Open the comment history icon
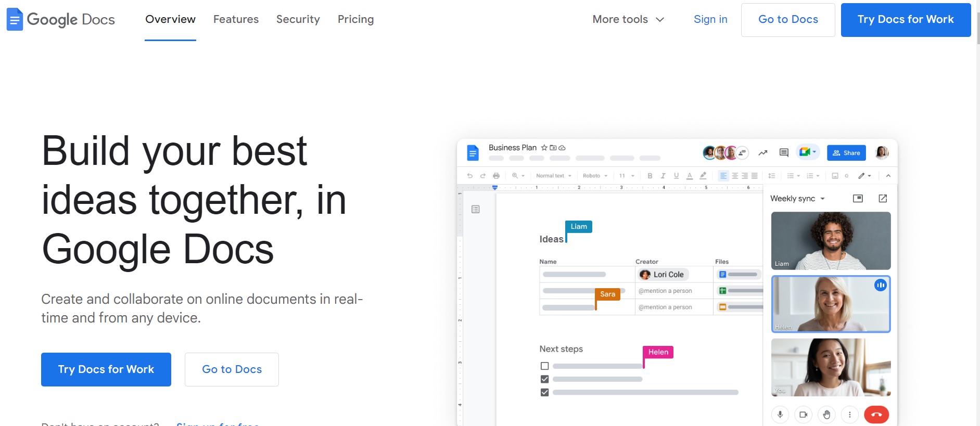The width and height of the screenshot is (980, 426). coord(784,152)
